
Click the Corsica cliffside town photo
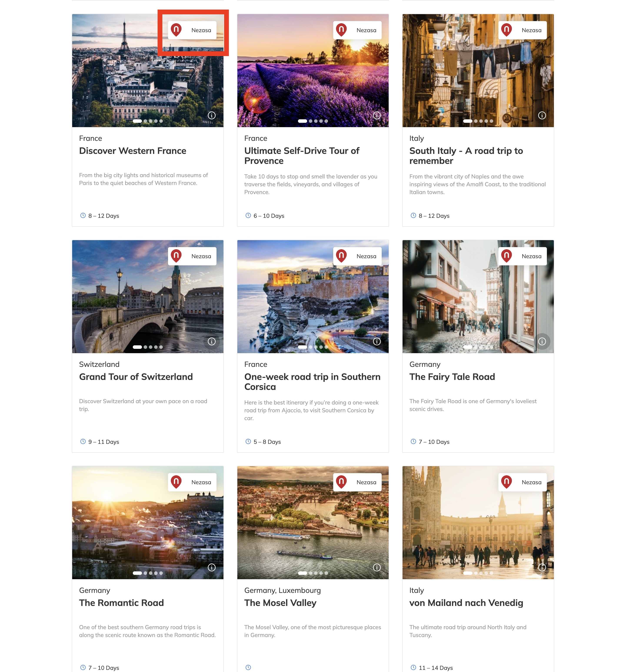click(313, 297)
